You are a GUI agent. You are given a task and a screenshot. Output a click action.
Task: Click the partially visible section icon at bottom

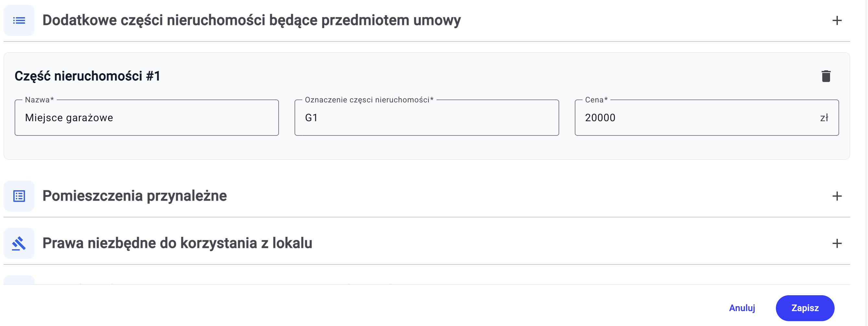(x=19, y=280)
